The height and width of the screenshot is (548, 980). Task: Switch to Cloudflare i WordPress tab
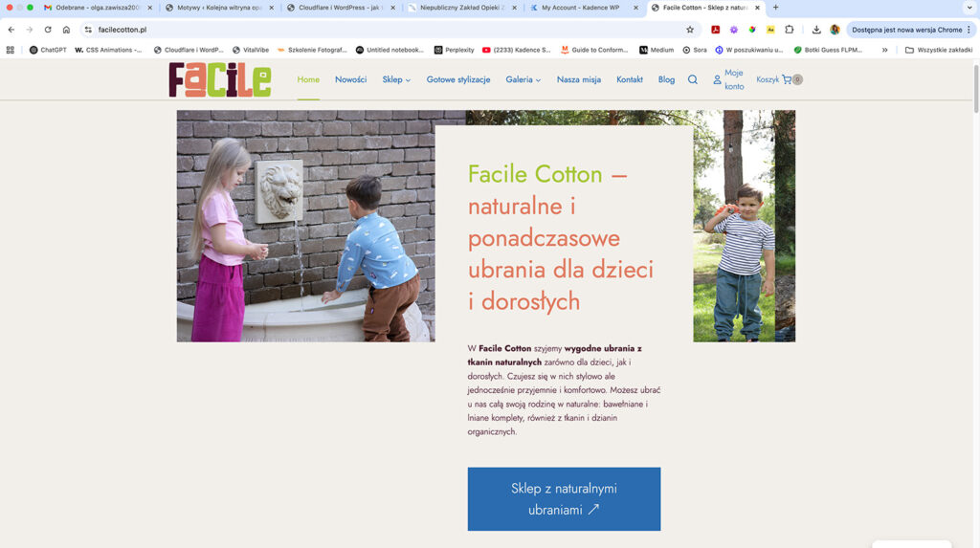(x=340, y=8)
